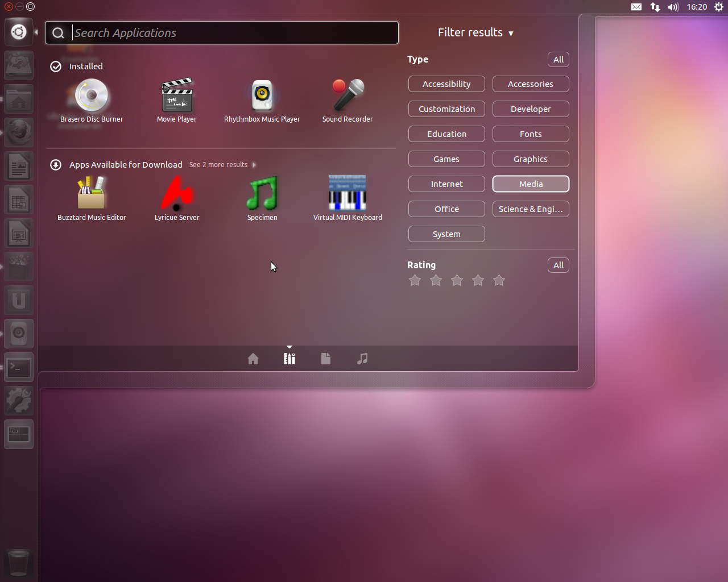Image resolution: width=728 pixels, height=582 pixels.
Task: Open the power session gear menu
Action: click(719, 7)
